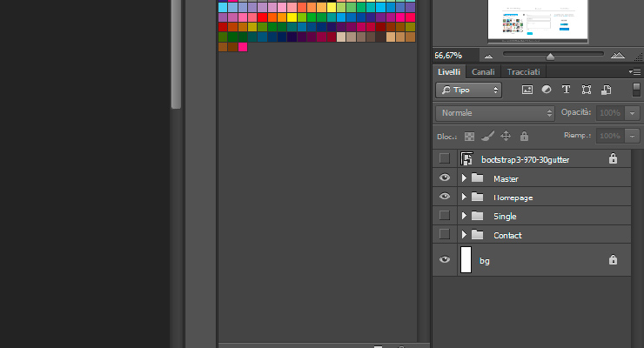
Task: Filter layers by smart object icon
Action: (x=607, y=90)
